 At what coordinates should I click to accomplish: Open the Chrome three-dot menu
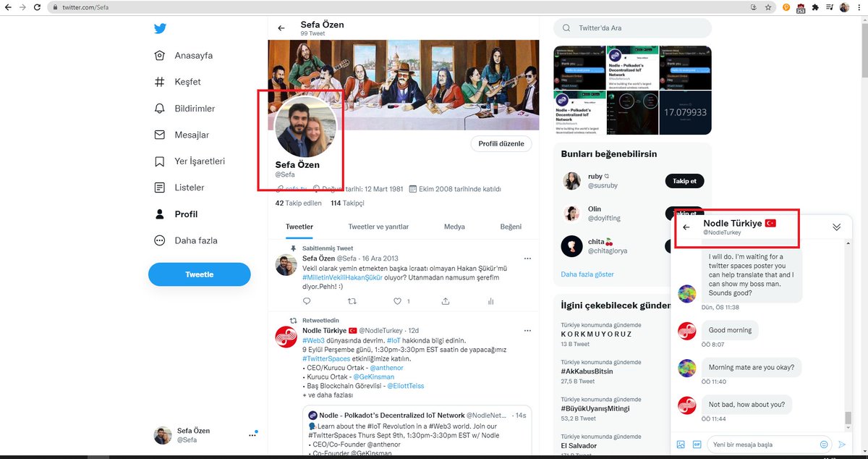tap(860, 7)
